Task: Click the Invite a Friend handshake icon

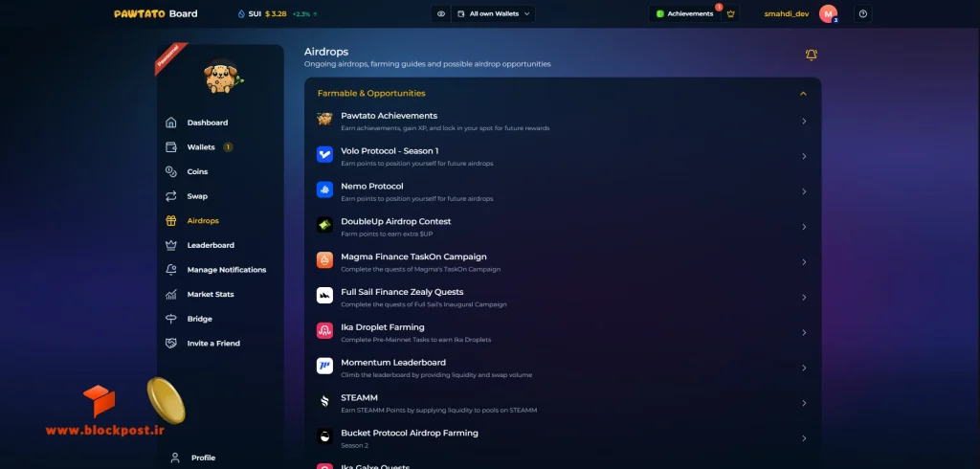Action: pyautogui.click(x=170, y=344)
